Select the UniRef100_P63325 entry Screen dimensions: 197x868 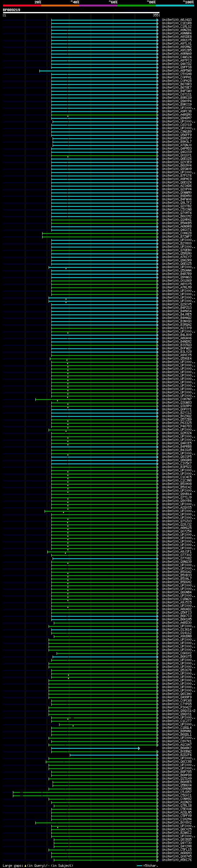[x=177, y=423]
